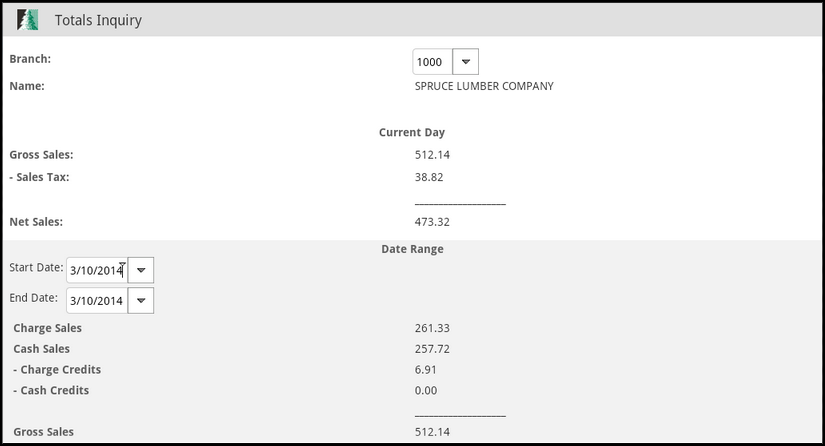Screen dimensions: 825x446
Task: Click the Cash Credits amount 0.00
Action: (x=426, y=391)
